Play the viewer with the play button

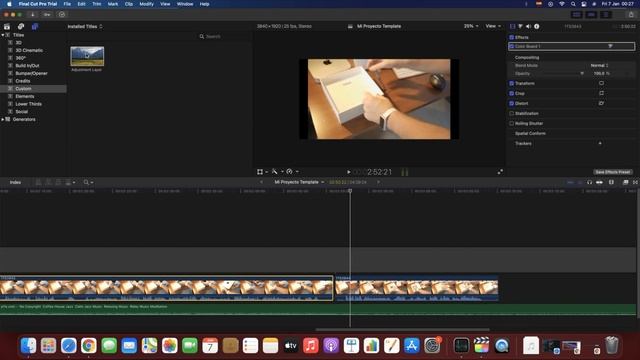349,172
